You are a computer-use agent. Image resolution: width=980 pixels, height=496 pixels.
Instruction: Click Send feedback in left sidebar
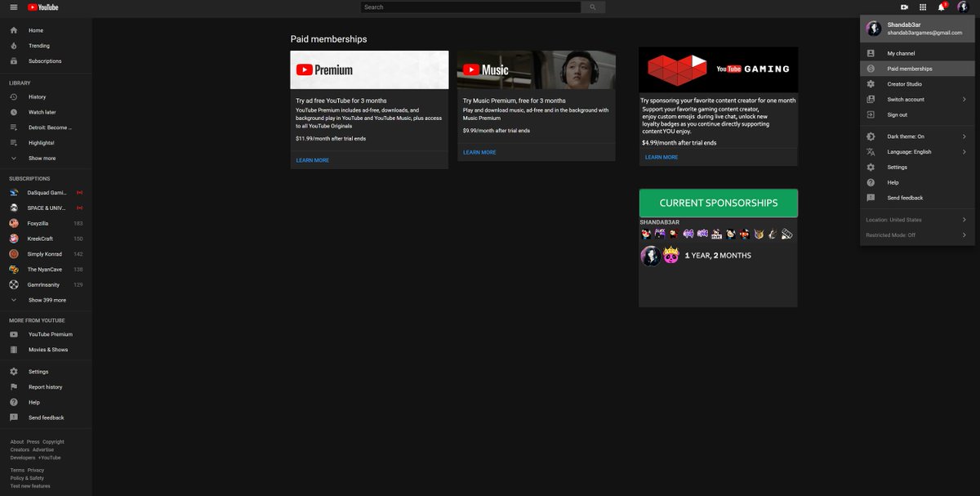46,418
